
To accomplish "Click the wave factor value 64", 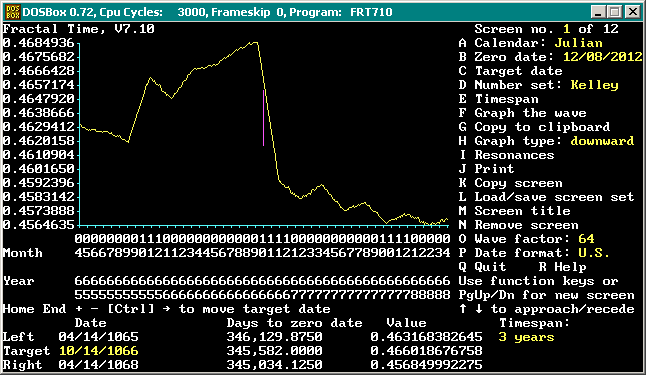I will (x=586, y=239).
